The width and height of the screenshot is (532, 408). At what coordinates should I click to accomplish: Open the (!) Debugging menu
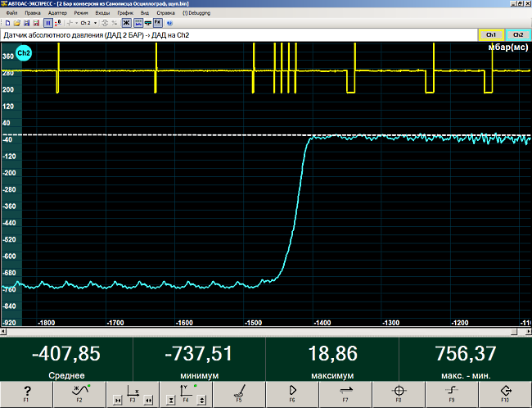tap(196, 14)
